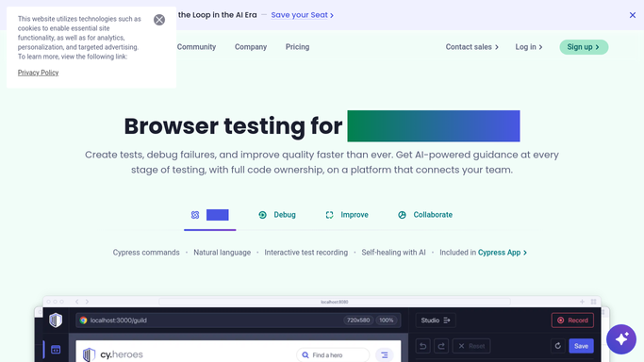Click the refresh icon beside Save
This screenshot has width=644, height=362.
click(558, 346)
